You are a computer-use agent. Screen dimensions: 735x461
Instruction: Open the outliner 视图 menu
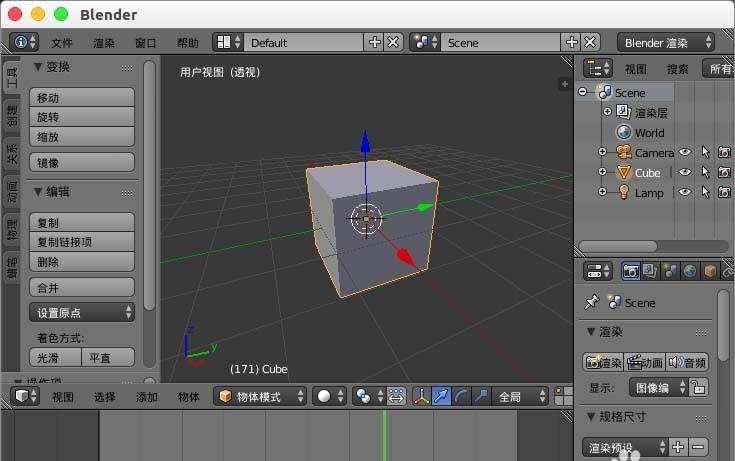[636, 69]
